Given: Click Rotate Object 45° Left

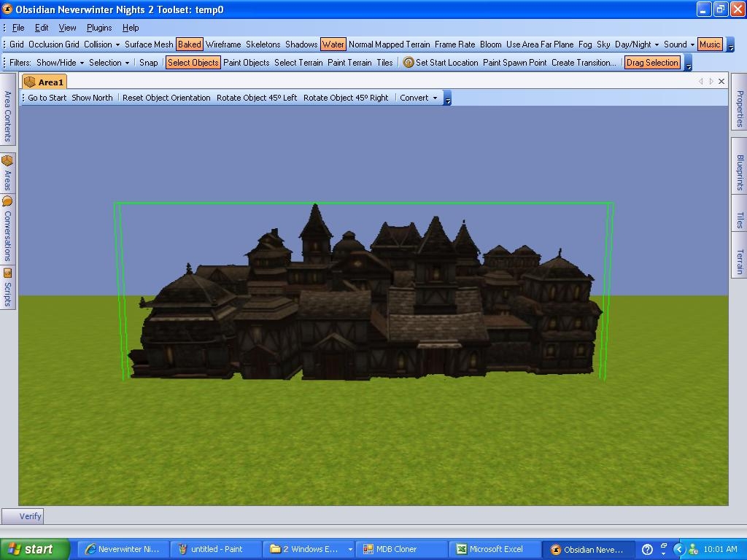Looking at the screenshot, I should click(257, 98).
